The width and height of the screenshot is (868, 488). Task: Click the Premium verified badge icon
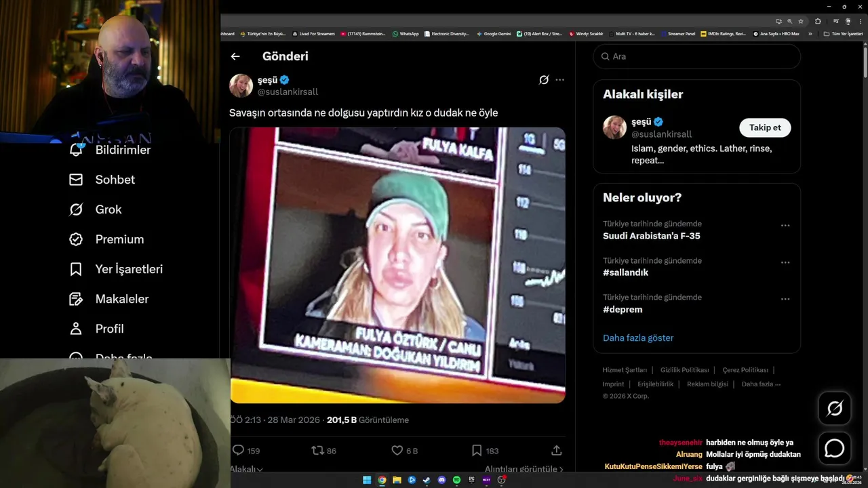tap(76, 239)
